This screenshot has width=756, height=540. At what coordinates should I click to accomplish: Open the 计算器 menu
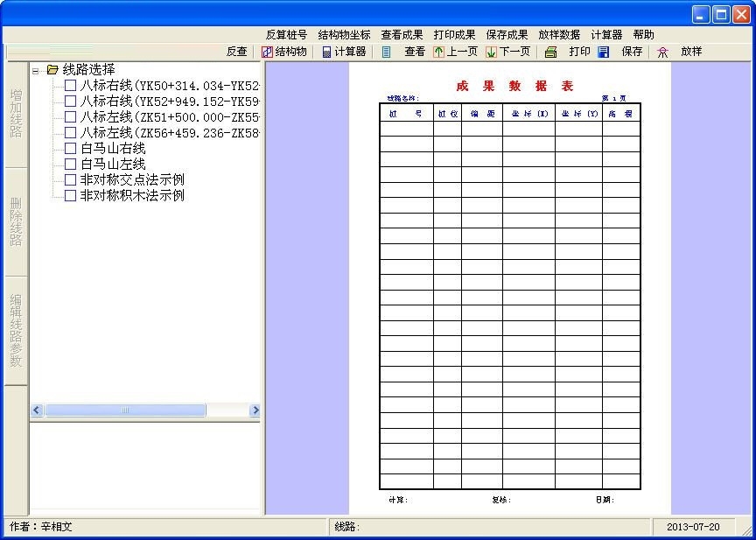[606, 35]
